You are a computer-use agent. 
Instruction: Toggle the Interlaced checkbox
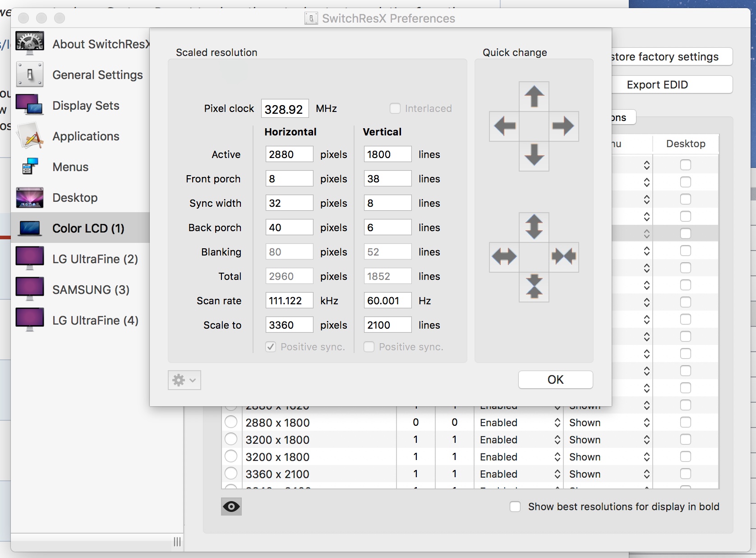tap(395, 108)
